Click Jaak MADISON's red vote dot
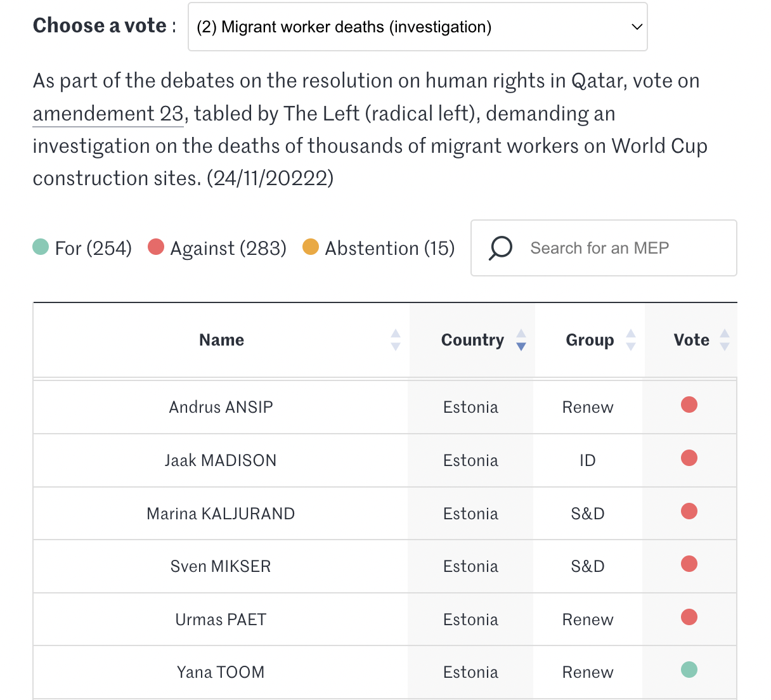The width and height of the screenshot is (771, 700). pyautogui.click(x=689, y=458)
